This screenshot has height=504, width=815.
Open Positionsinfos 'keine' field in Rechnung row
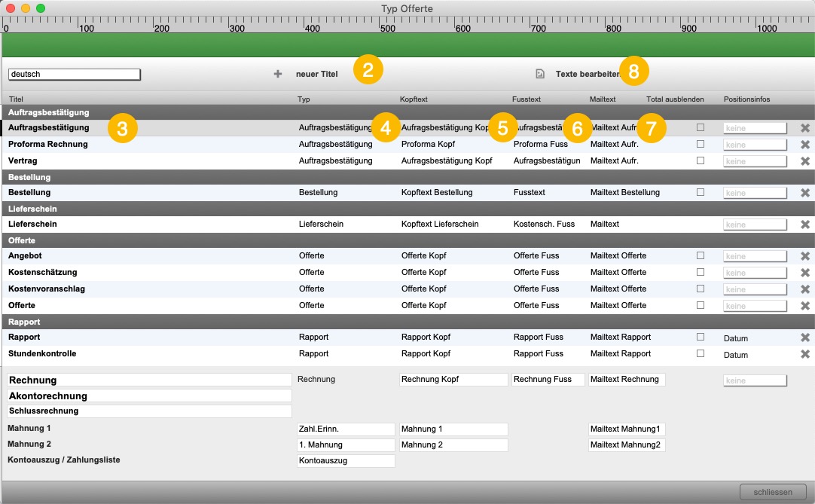pyautogui.click(x=755, y=380)
